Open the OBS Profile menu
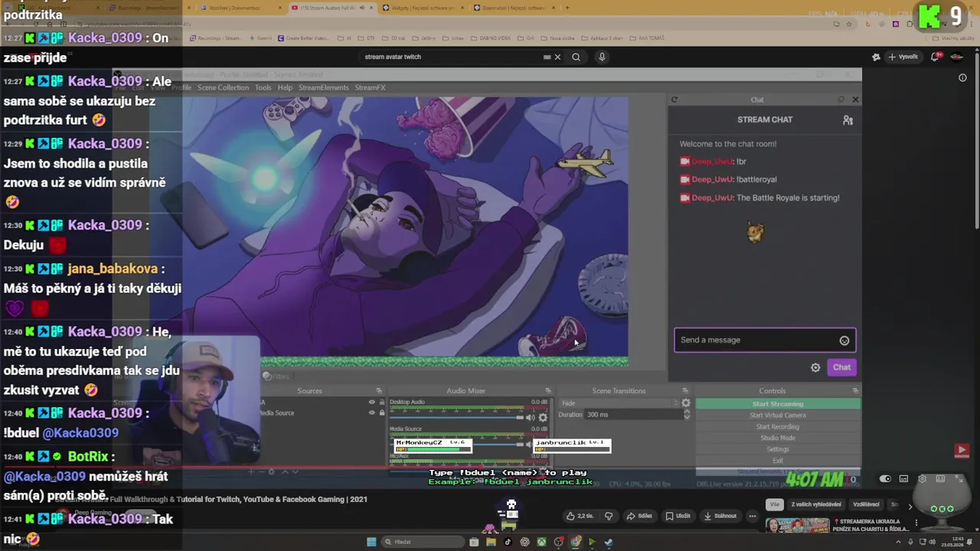The image size is (980, 551). coord(181,87)
